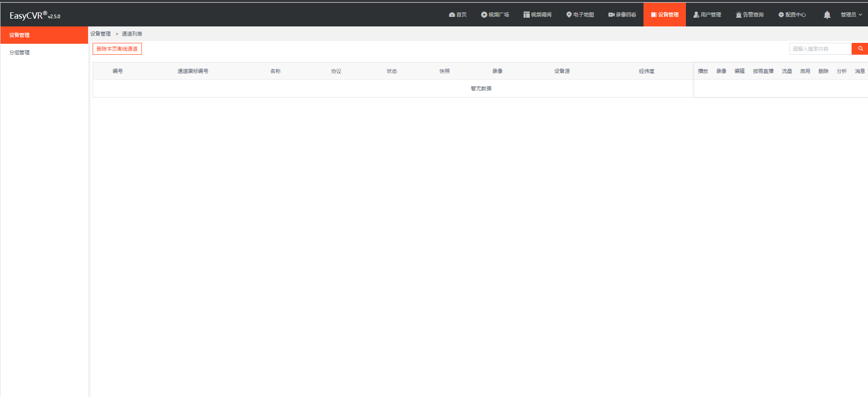Click the 流量 column header
This screenshot has height=397, width=868.
tap(787, 71)
